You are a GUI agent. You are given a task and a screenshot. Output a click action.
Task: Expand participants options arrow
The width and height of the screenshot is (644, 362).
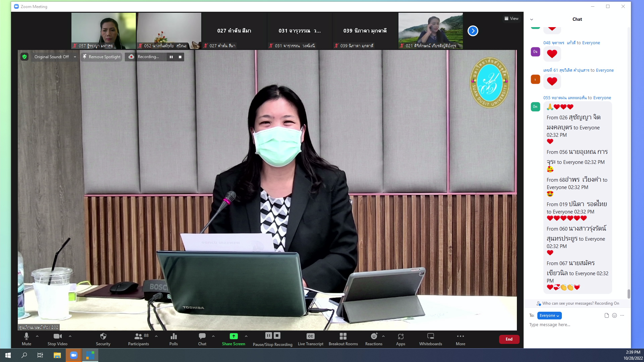coord(156,336)
